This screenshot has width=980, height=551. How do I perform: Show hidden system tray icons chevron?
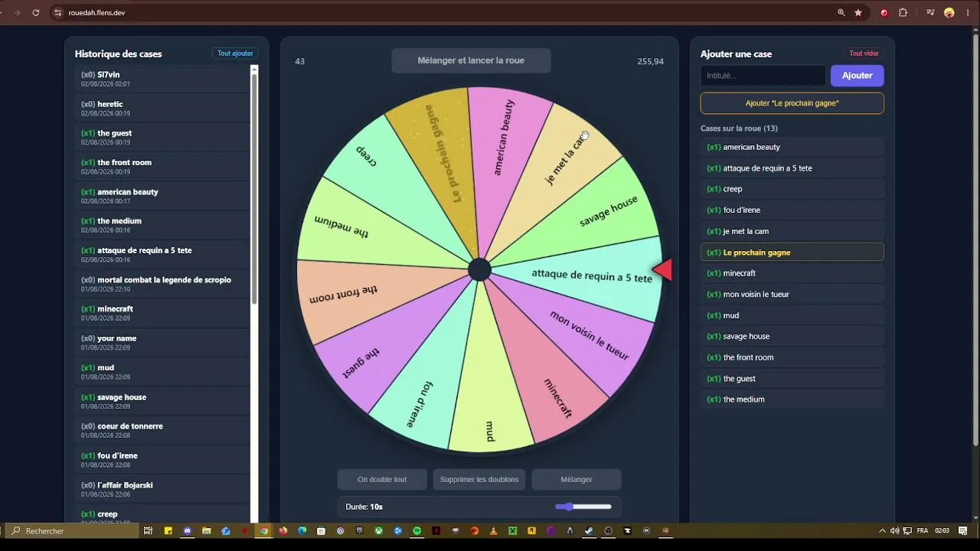point(882,530)
